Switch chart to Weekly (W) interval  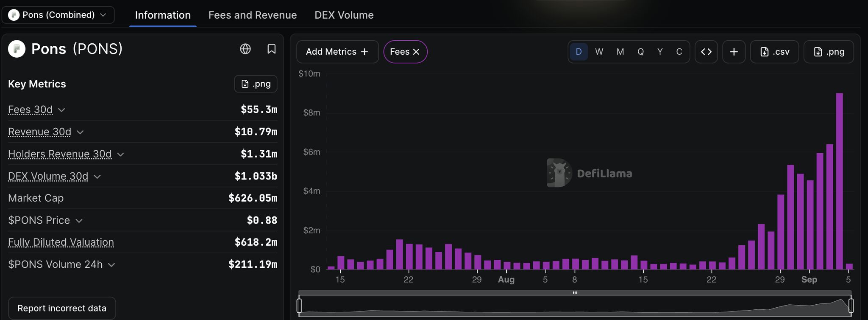(x=599, y=52)
